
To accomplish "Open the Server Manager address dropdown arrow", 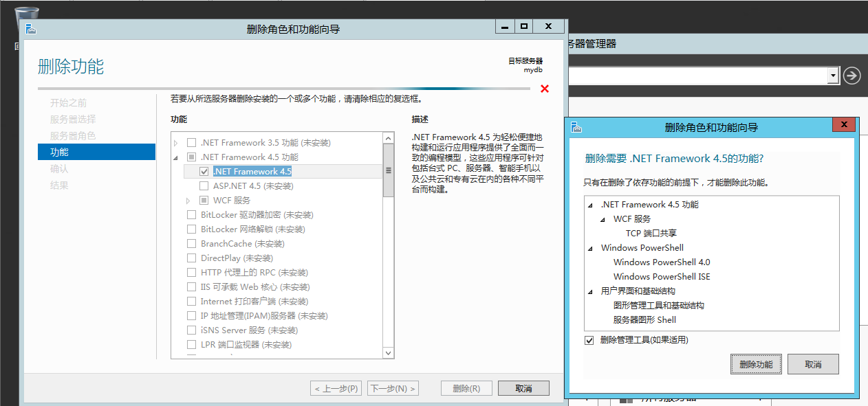I will (x=834, y=76).
